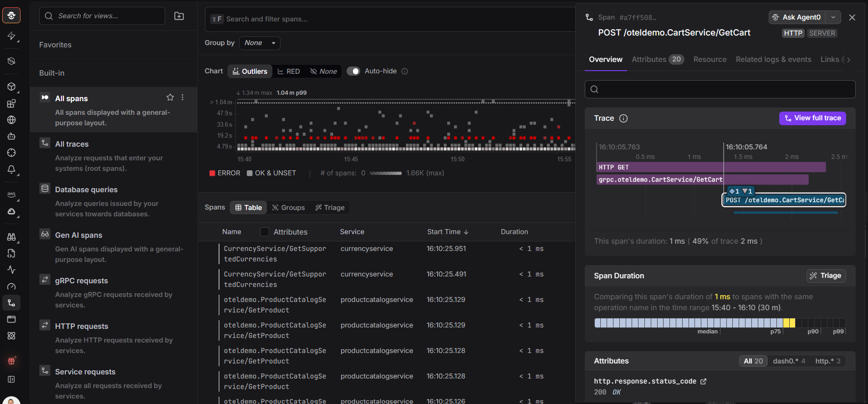Screen dimensions: 868x404
Task: Switch spans view to Groups
Action: point(288,208)
